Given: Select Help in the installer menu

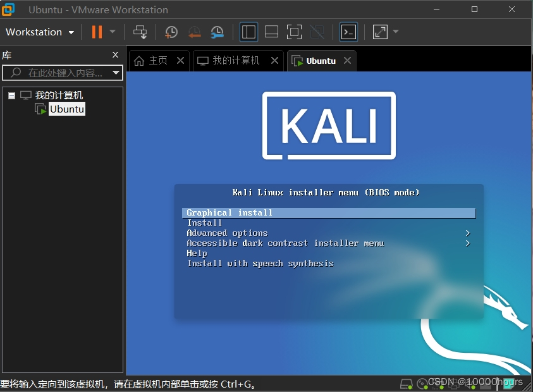Looking at the screenshot, I should coord(197,254).
